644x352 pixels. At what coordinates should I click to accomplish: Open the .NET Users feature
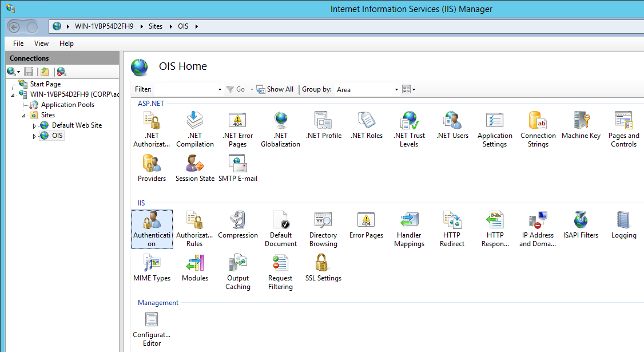click(452, 125)
